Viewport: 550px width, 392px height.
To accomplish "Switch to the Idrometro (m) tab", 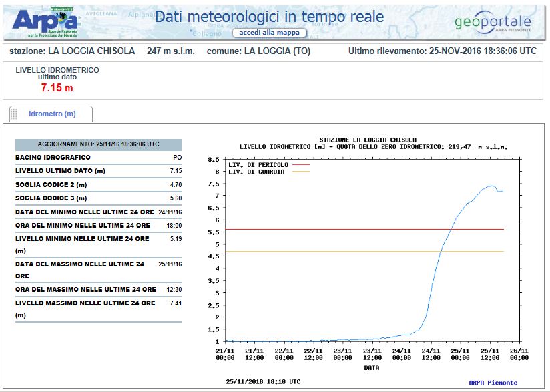I will [x=52, y=114].
